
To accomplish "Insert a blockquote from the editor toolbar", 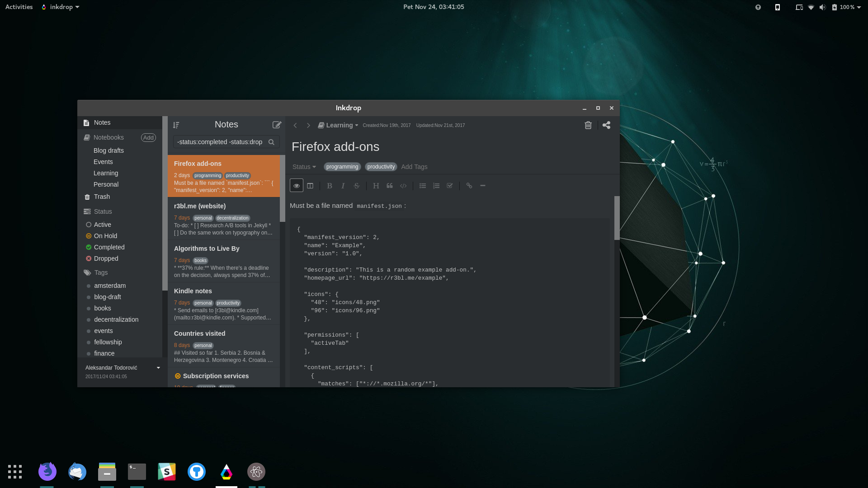I will pyautogui.click(x=390, y=186).
